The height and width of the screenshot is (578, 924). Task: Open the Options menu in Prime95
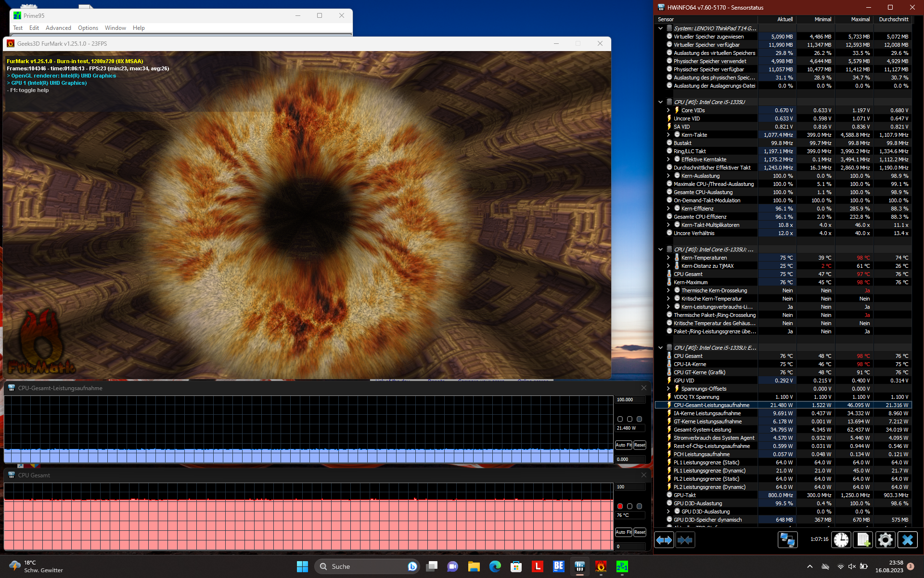click(88, 28)
